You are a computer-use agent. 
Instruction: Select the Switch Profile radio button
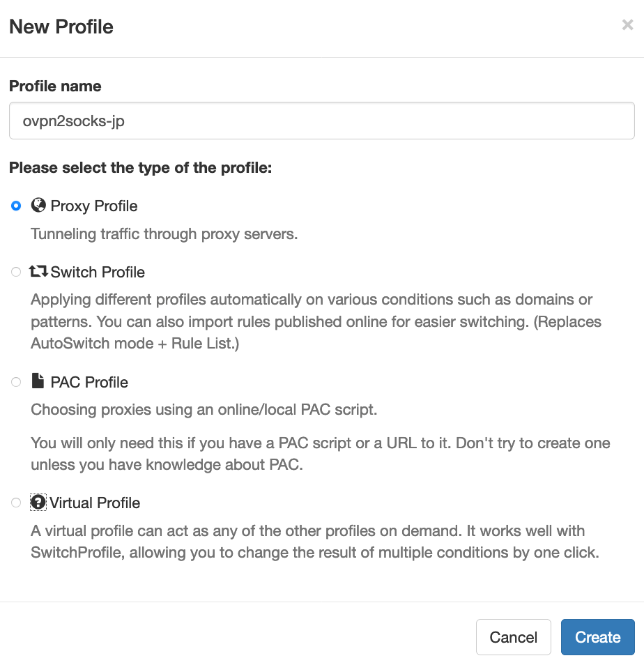[x=16, y=272]
